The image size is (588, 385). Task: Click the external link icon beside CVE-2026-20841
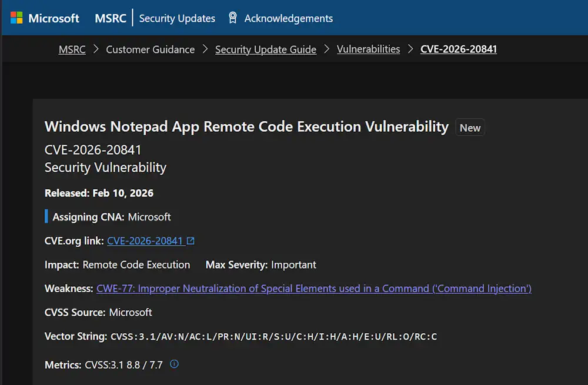click(191, 240)
